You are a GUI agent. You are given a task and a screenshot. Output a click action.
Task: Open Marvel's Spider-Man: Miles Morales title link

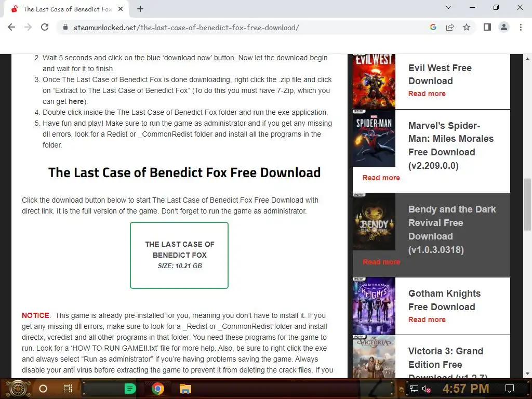[451, 145]
